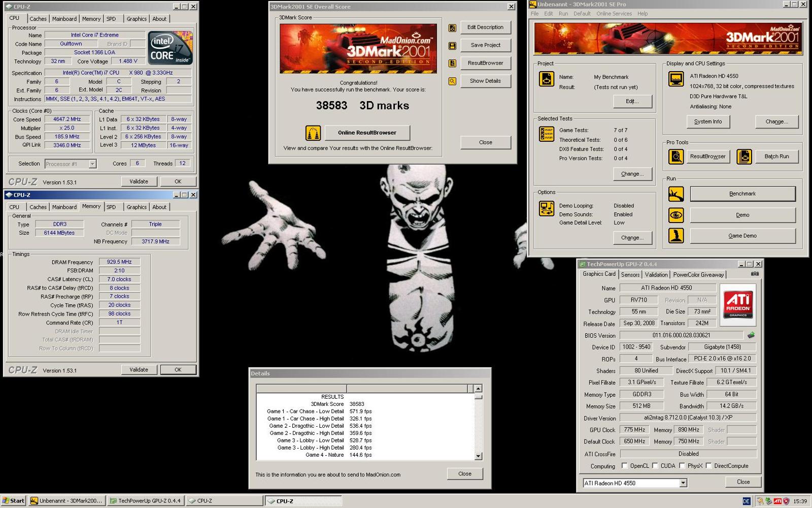Click Change button under Selected Tests
This screenshot has width=812, height=508.
pyautogui.click(x=632, y=174)
